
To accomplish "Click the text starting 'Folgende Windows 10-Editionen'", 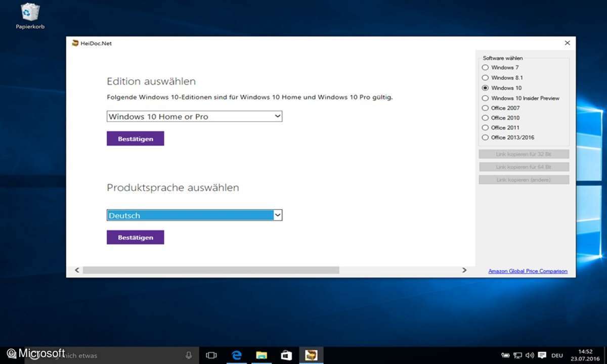I will (x=250, y=97).
